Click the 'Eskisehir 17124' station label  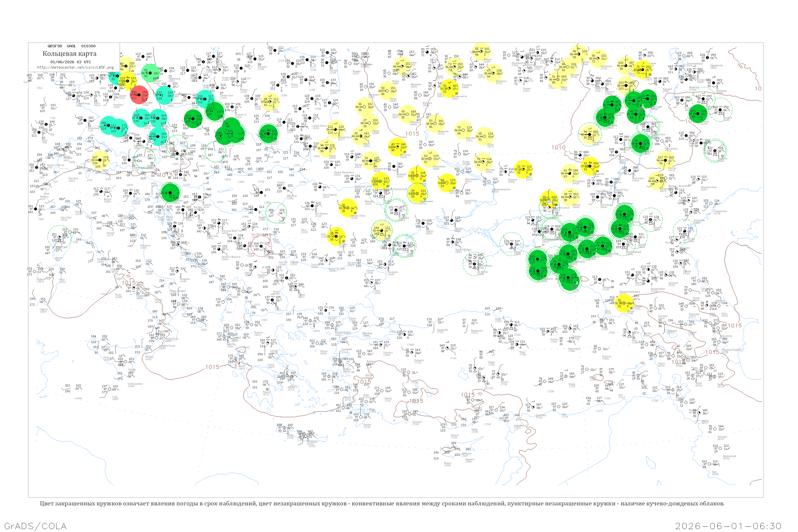coord(419,362)
